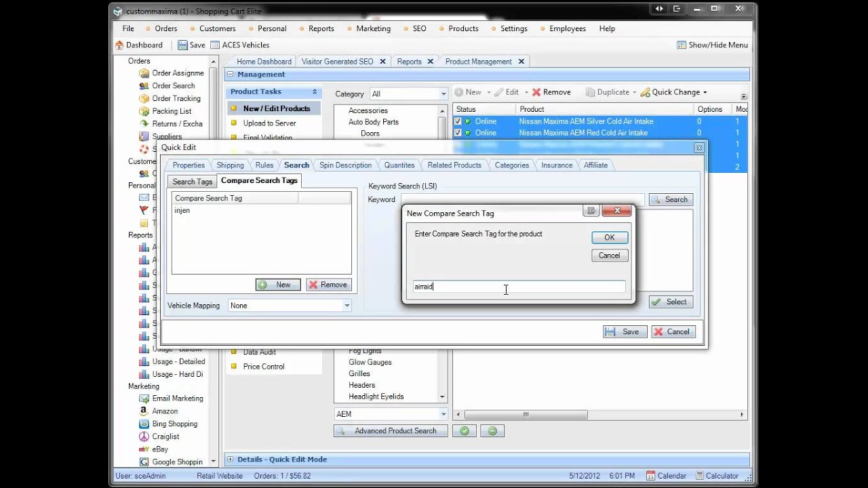Uncheck Nissan Maxima AEM Red Cold Air Intake checkbox

458,133
